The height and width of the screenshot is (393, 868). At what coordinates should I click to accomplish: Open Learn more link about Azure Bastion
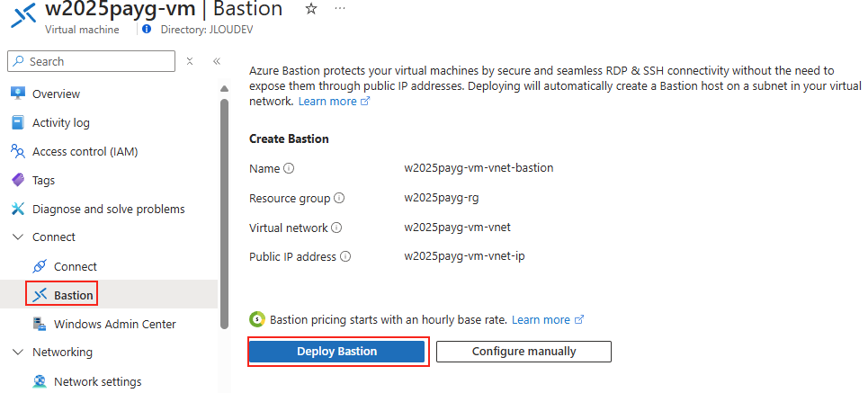pos(334,102)
